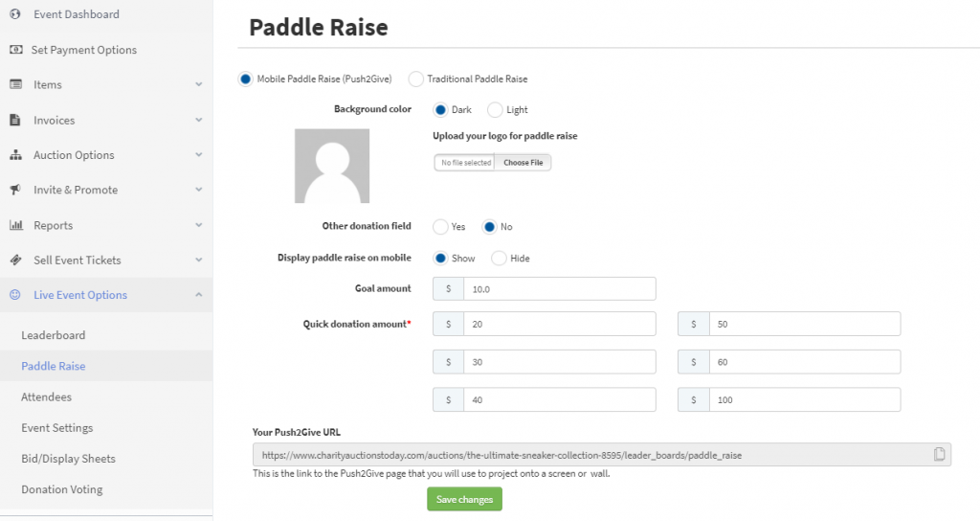Screen dimensions: 980x521
Task: Collapse the Live Event Options section
Action: click(x=199, y=295)
